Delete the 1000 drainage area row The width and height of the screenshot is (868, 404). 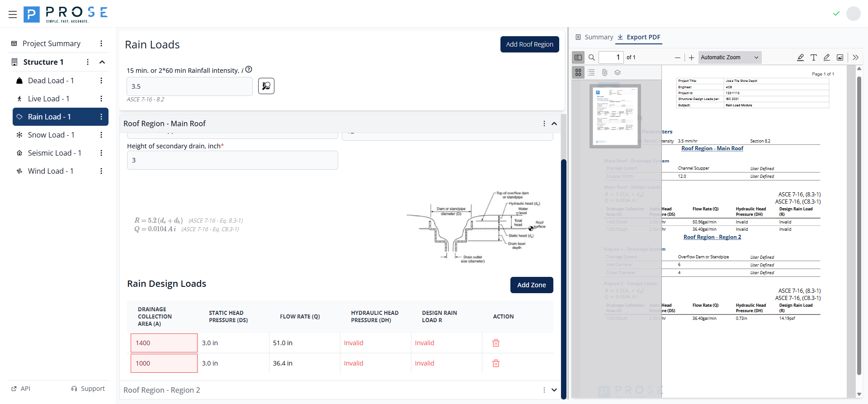pos(495,363)
